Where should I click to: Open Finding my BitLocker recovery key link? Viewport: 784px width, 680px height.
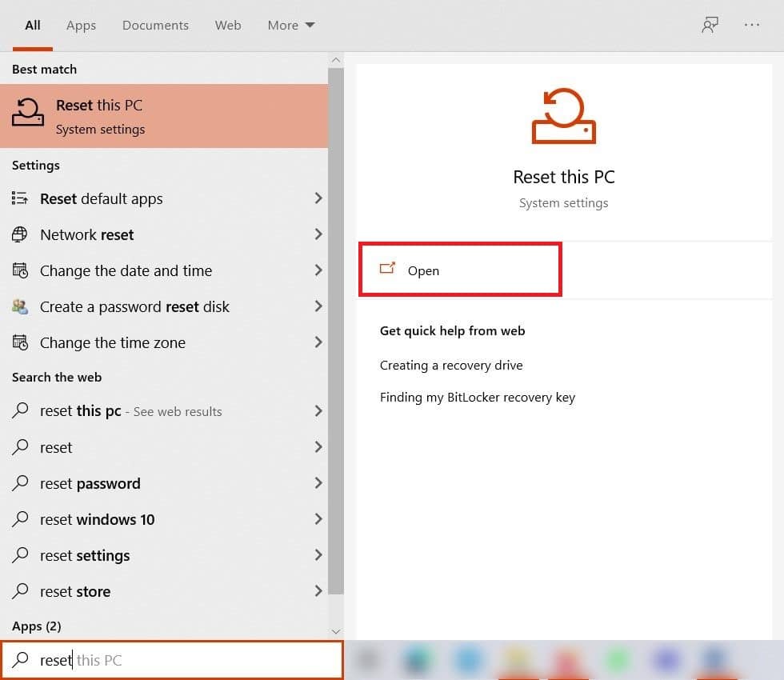tap(477, 397)
